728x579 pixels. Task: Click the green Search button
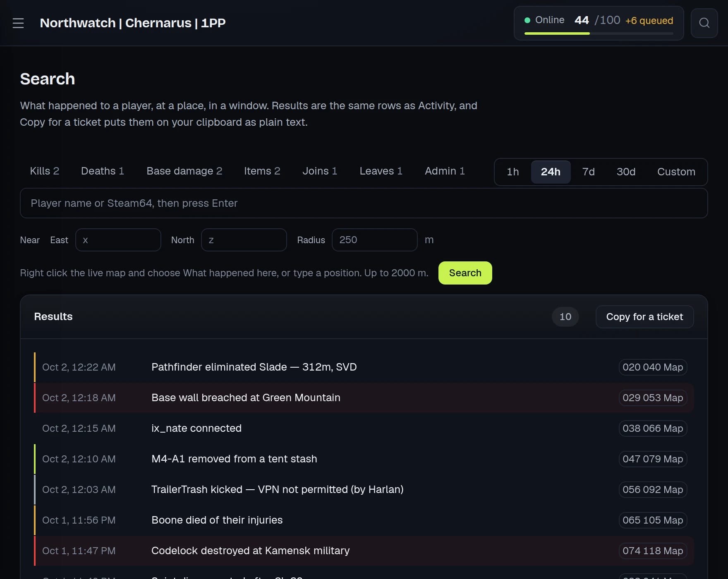point(465,273)
